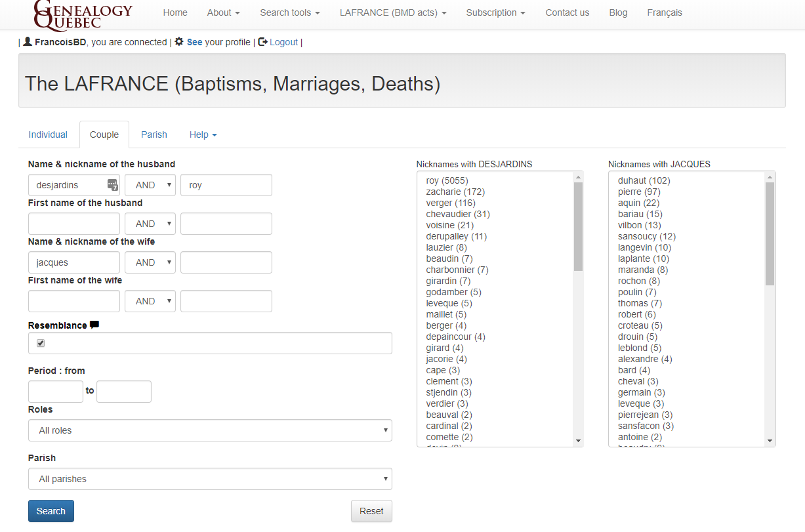Click the Resemblance help speech bubble icon
The width and height of the screenshot is (805, 532).
coord(94,325)
